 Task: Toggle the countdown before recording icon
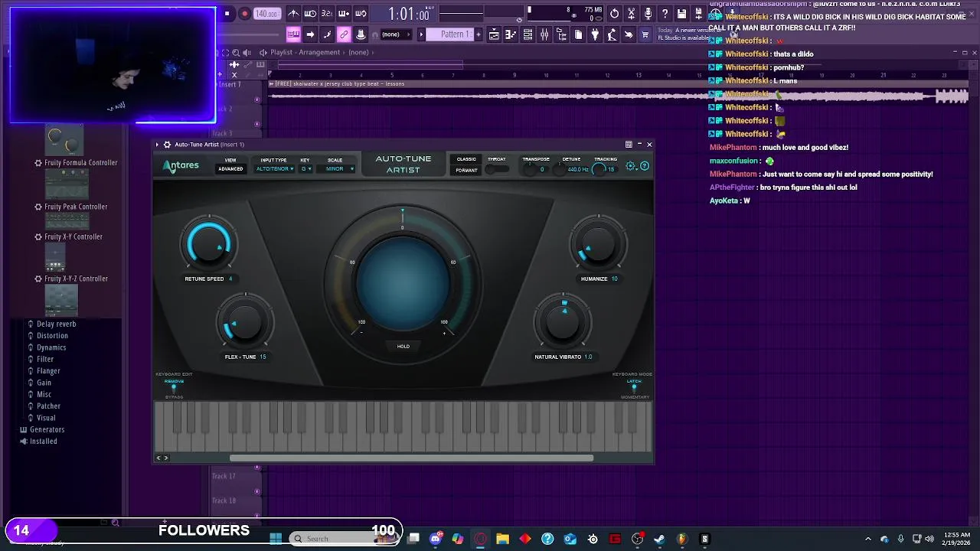[x=327, y=14]
